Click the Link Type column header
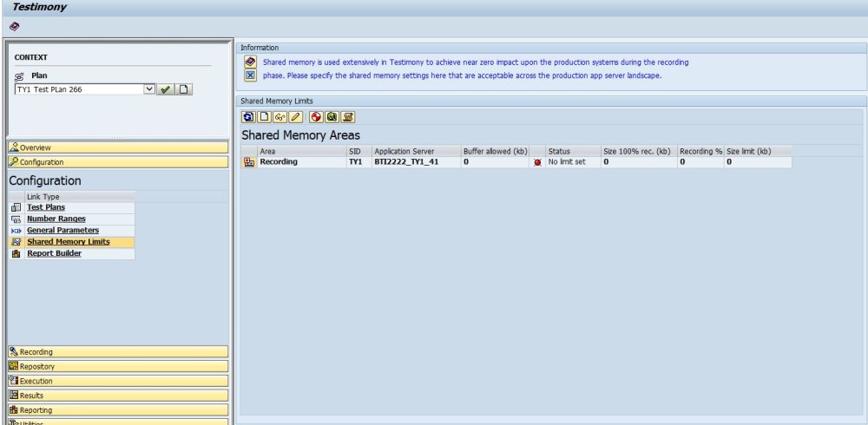This screenshot has width=868, height=425. 80,196
